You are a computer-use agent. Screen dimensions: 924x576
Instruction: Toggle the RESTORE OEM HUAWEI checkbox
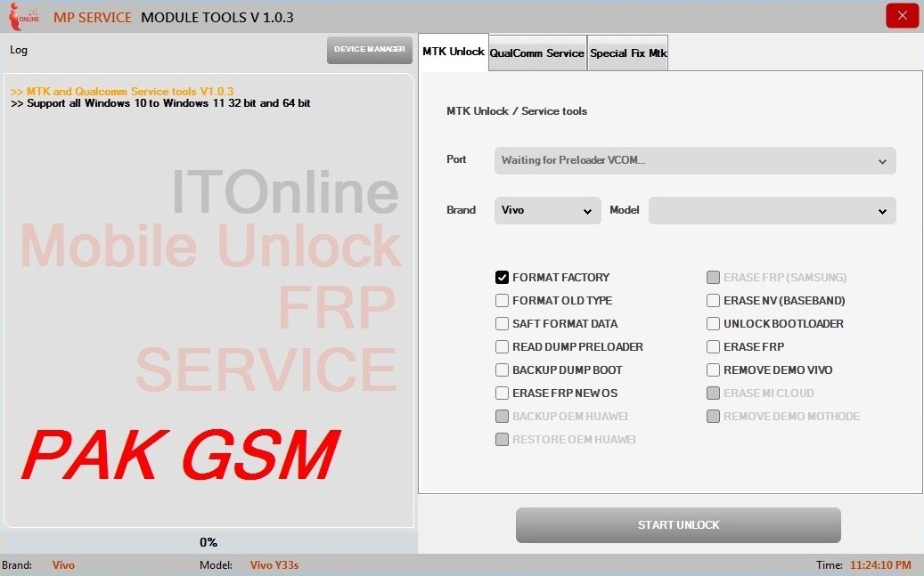pos(502,440)
